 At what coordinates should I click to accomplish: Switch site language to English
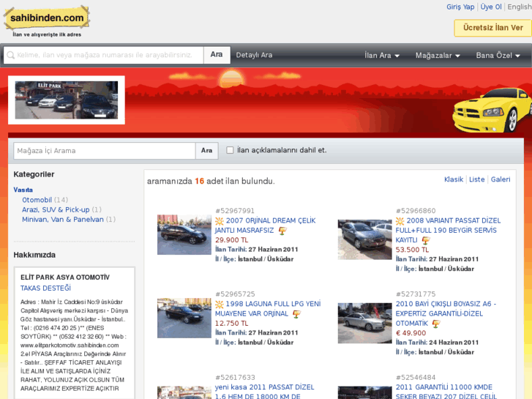[520, 7]
